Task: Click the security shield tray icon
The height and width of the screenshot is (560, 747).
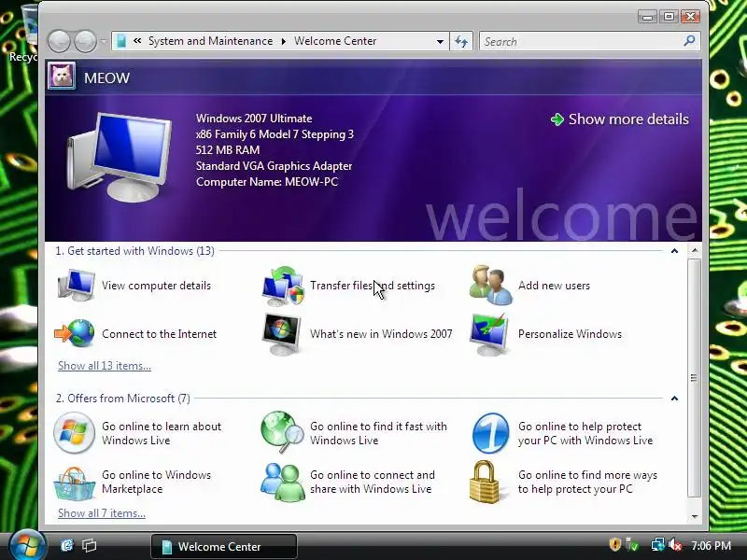Action: tap(615, 544)
